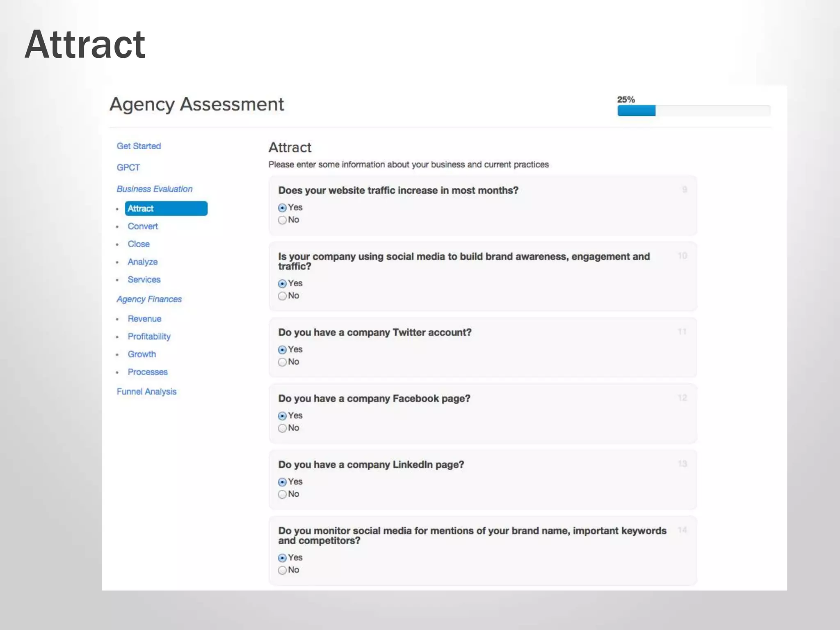Screen dimensions: 840x630
Task: Open the Get Started section
Action: (139, 146)
